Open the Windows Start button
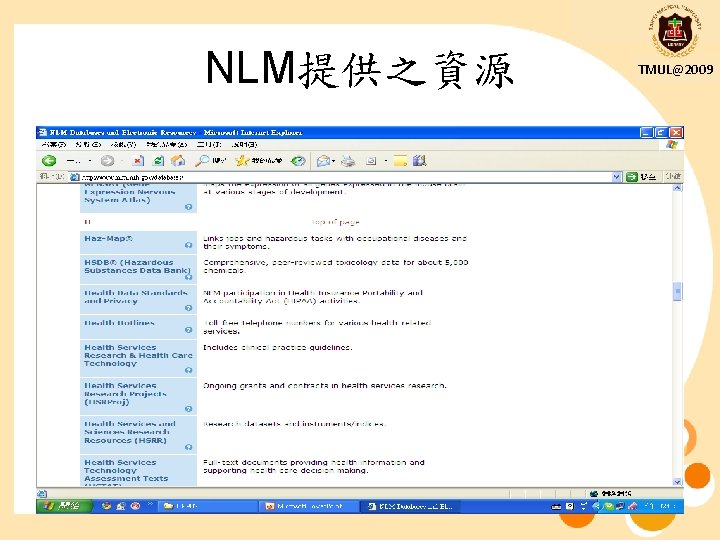Screen dimensions: 720x540 pyautogui.click(x=64, y=506)
